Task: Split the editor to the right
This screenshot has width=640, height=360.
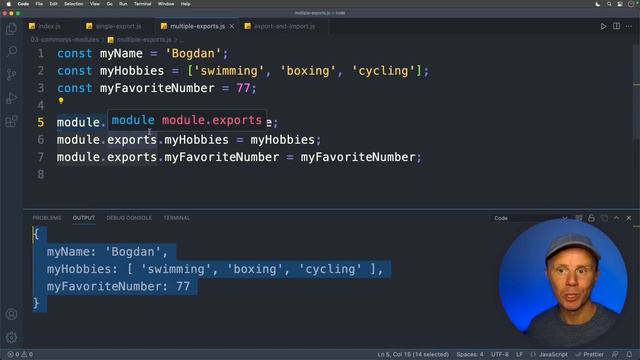Action: pos(616,27)
